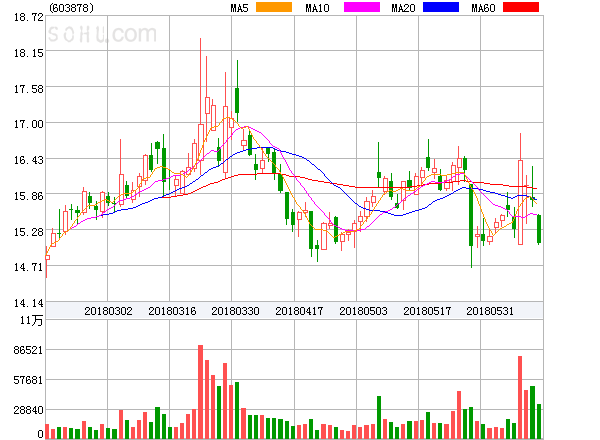Click the 20180302 date label
This screenshot has height=440, width=600.
coord(108,311)
